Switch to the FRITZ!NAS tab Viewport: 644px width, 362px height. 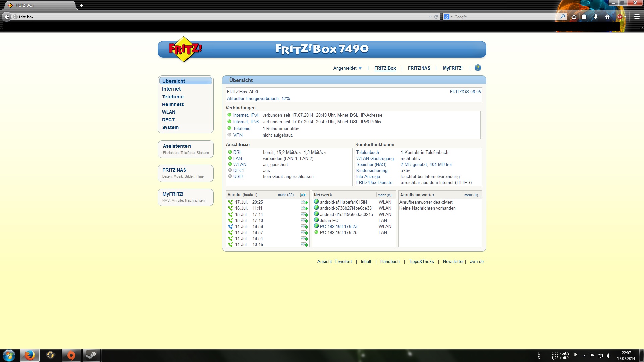coord(419,68)
